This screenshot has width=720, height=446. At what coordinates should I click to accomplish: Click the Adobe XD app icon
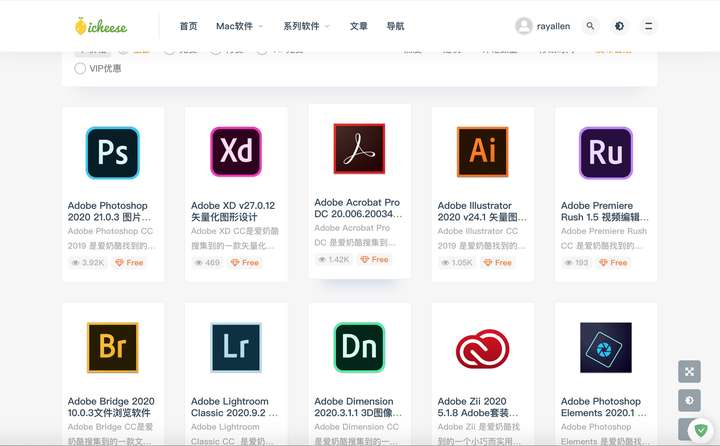click(x=236, y=152)
